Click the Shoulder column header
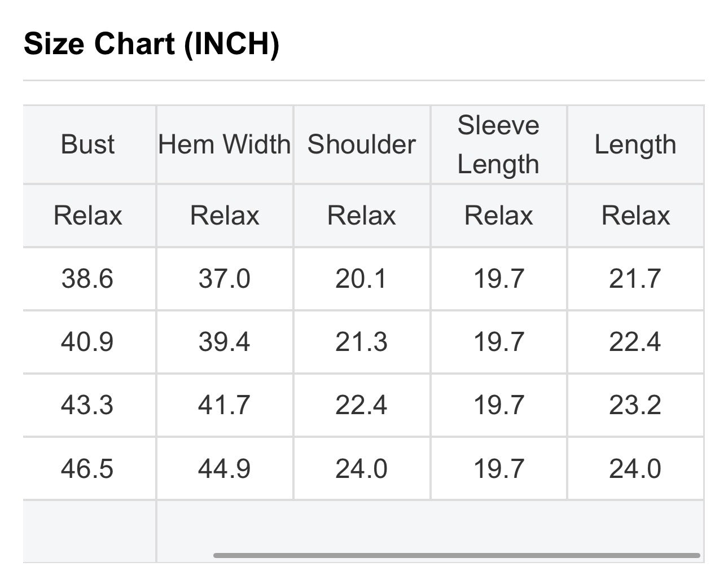The image size is (728, 584). tap(361, 144)
